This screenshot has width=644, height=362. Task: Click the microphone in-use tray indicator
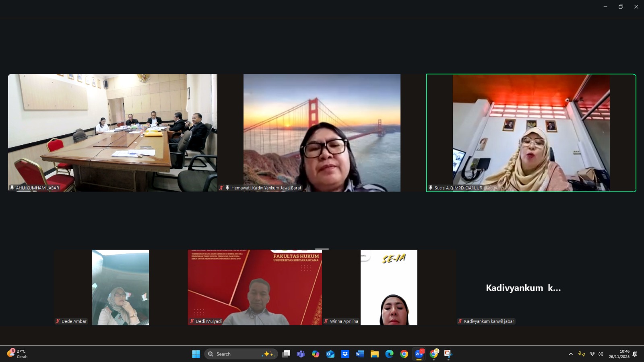[581, 354]
